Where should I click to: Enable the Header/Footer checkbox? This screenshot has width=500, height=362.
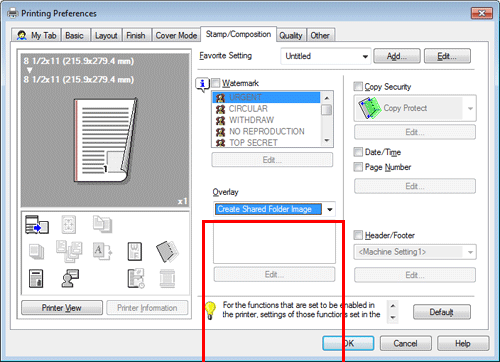358,235
